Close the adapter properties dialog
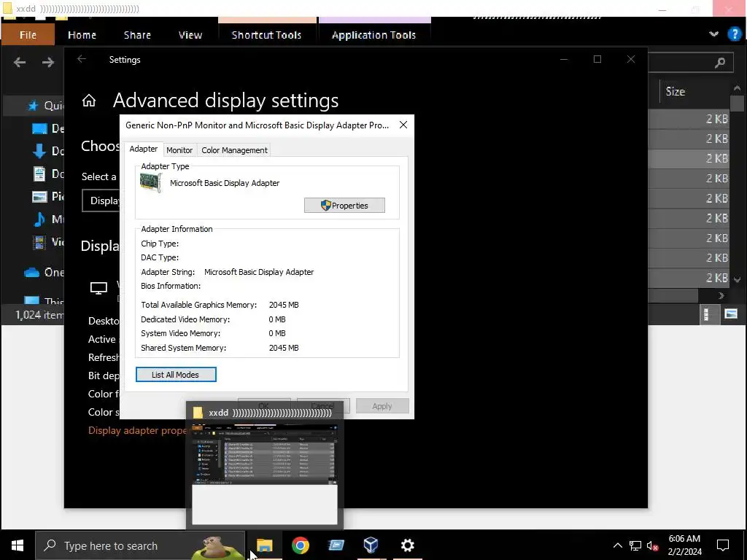This screenshot has height=560, width=747. click(x=403, y=125)
